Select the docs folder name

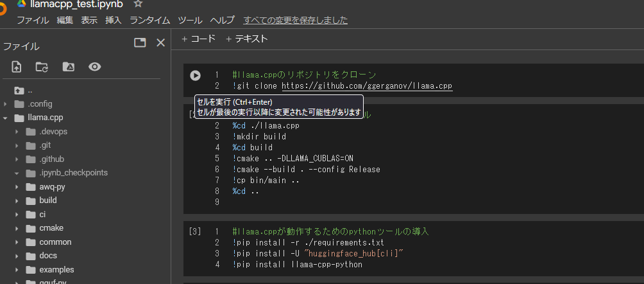pos(48,256)
